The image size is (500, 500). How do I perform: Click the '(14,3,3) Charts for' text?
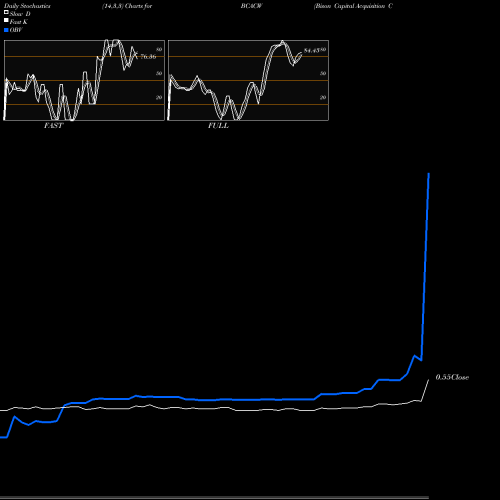[127, 6]
